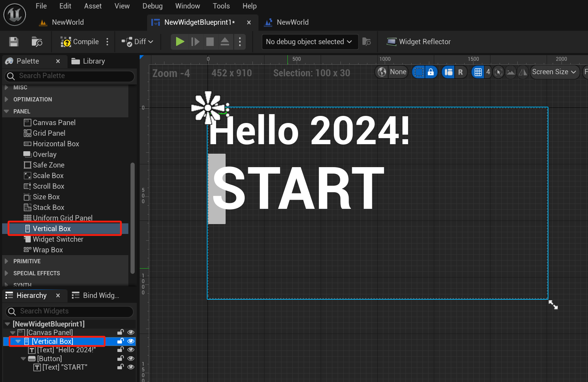Viewport: 588px width, 382px height.
Task: Close the NewWidgetBlueprint1 tab
Action: [249, 22]
